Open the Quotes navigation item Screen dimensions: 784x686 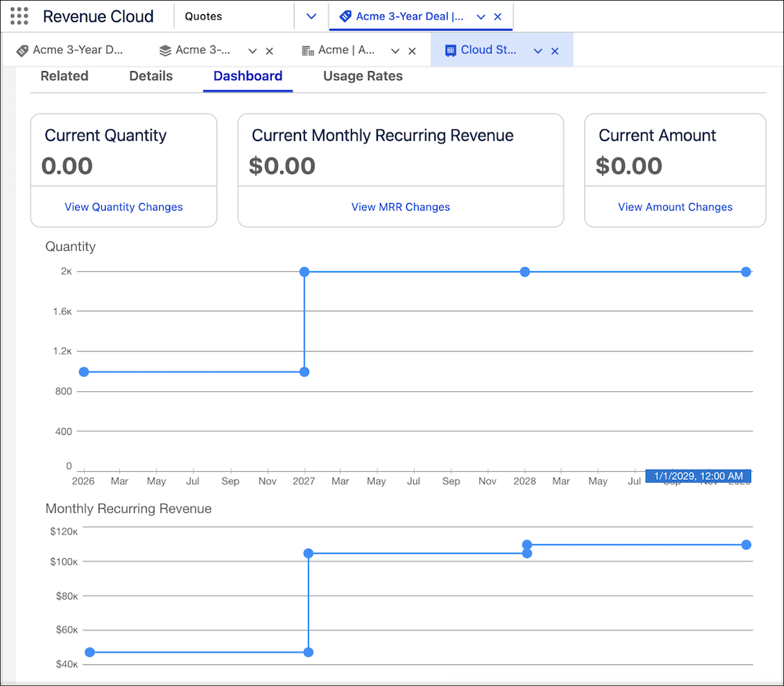pyautogui.click(x=203, y=16)
